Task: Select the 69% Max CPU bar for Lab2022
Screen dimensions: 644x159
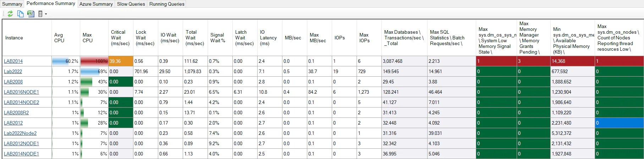Action: point(94,71)
